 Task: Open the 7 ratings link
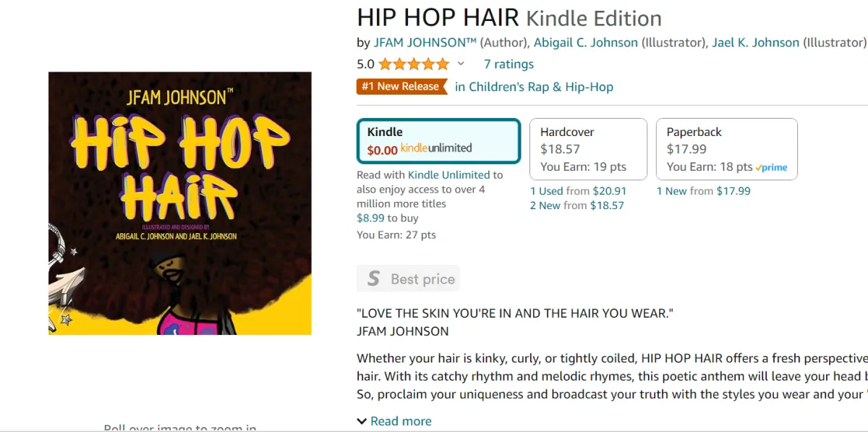[x=509, y=64]
